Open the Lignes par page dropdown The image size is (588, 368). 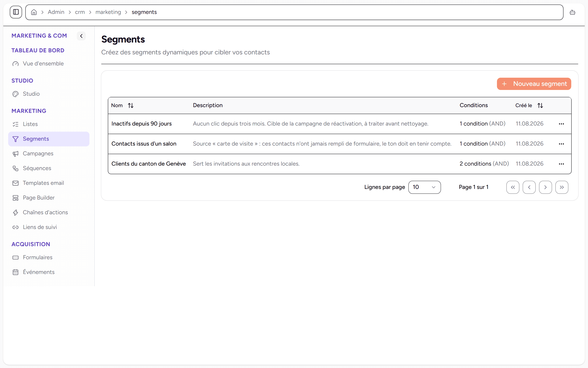click(424, 187)
